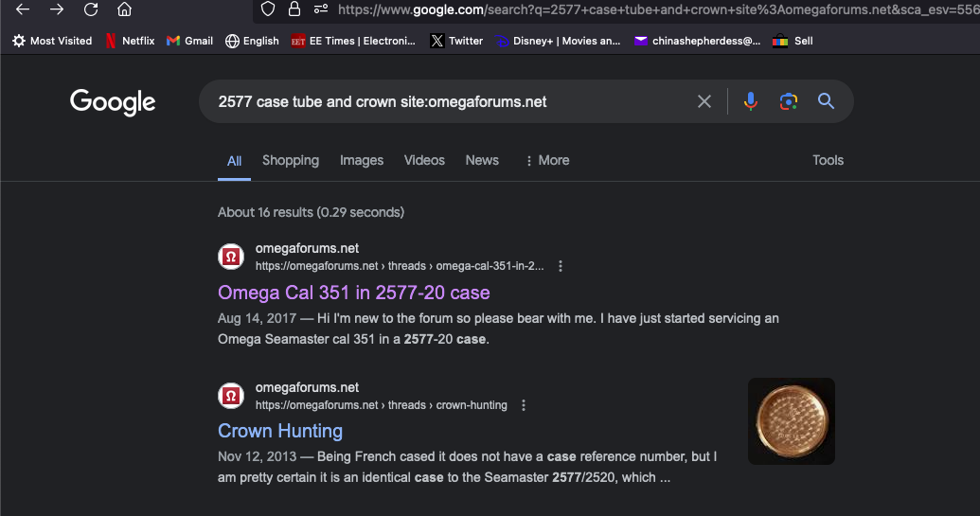Image resolution: width=980 pixels, height=516 pixels.
Task: Open 'Omega Cal 351 in 2577-20 case' result
Action: (354, 293)
